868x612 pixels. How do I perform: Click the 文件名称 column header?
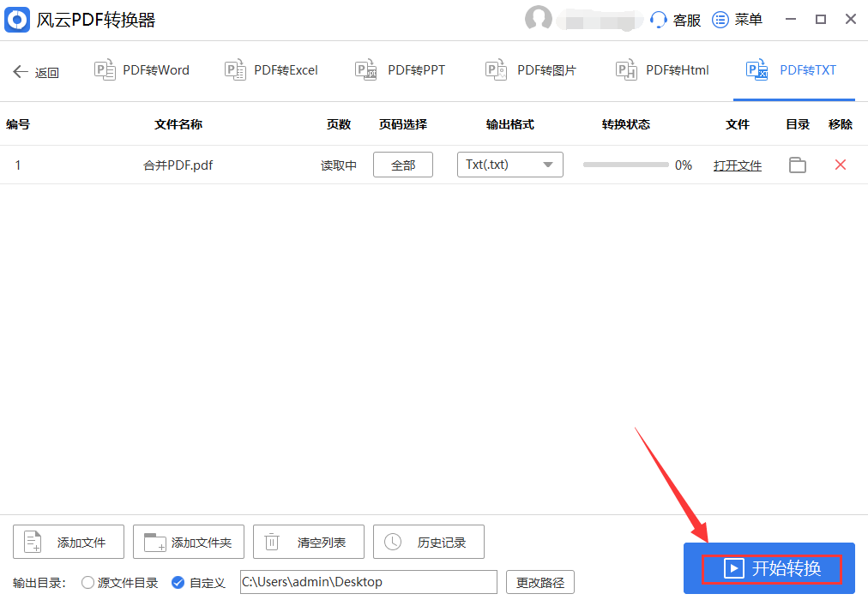(x=178, y=124)
